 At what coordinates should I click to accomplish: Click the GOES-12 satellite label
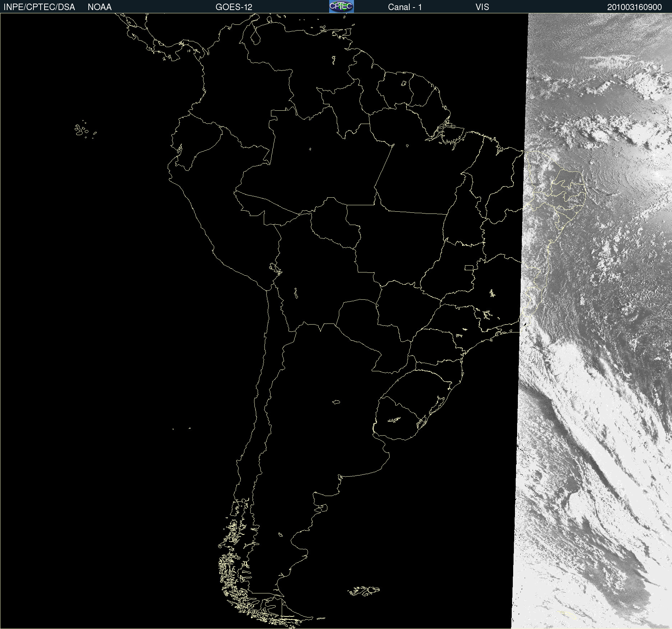coord(234,7)
